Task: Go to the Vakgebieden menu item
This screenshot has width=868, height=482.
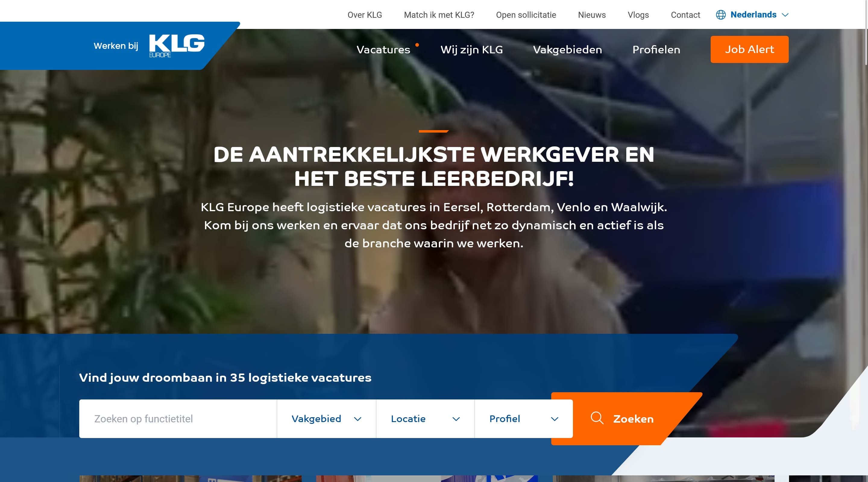Action: pos(567,49)
